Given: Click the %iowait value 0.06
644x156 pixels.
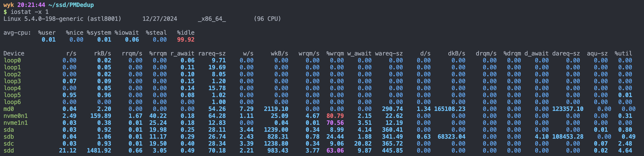Looking at the screenshot, I should (x=132, y=40).
